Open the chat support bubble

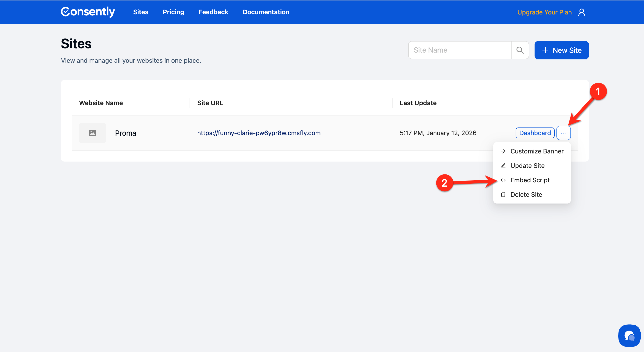point(629,336)
